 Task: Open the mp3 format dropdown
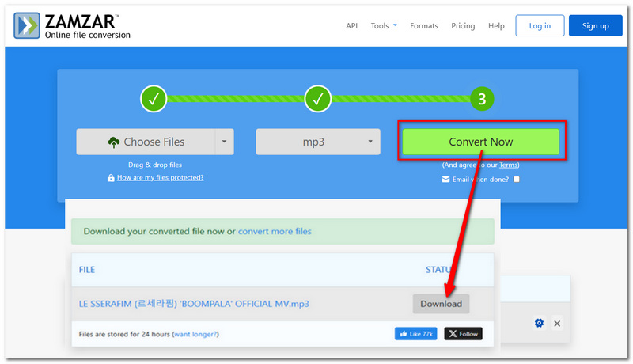pos(318,142)
